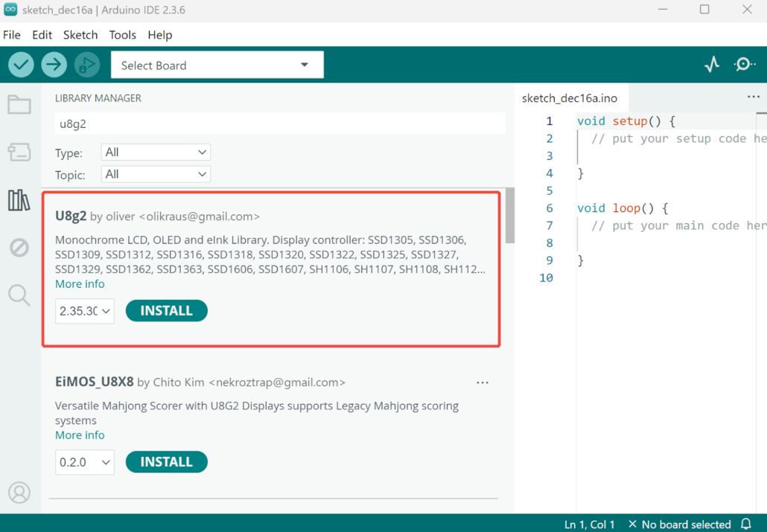This screenshot has height=532, width=767.
Task: Open the Debug panel sidebar icon
Action: tap(19, 247)
